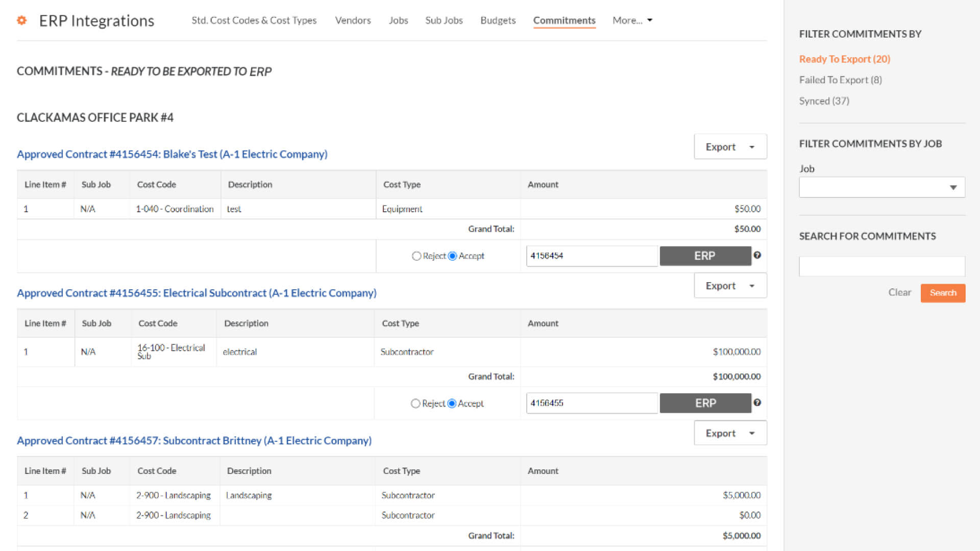
Task: Open the Commitments tab in navigation
Action: click(x=564, y=20)
